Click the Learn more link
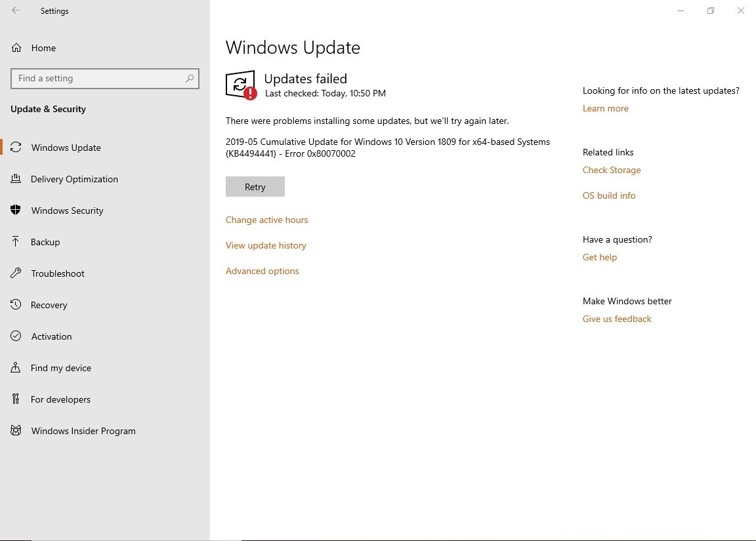Screen dimensions: 756x541 point(606,108)
